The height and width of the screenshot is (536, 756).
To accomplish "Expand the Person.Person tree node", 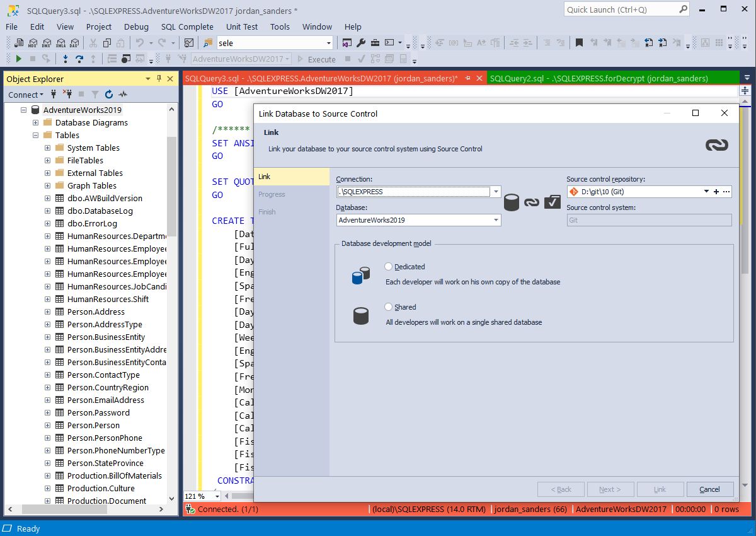I will 47,425.
